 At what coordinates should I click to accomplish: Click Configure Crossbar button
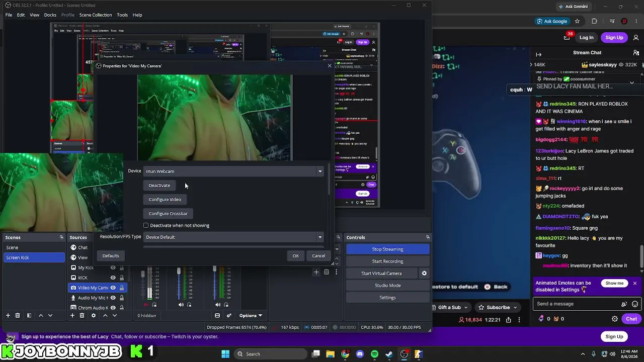[168, 214]
